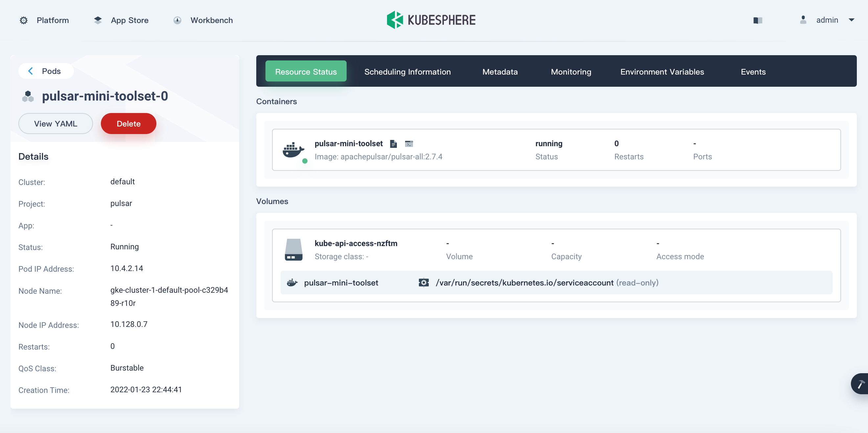Click the pod hexagon icon beside pulsar-mini-toolset-0

tap(28, 96)
